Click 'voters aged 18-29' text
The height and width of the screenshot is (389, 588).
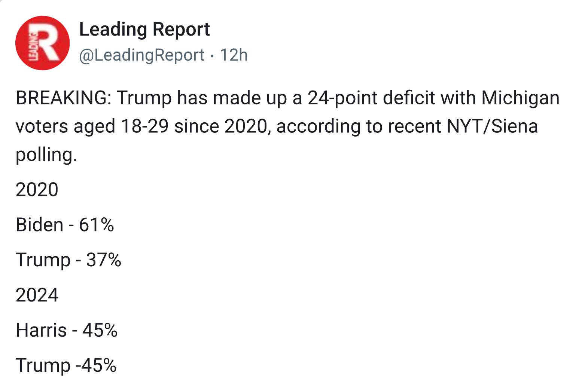pos(92,127)
